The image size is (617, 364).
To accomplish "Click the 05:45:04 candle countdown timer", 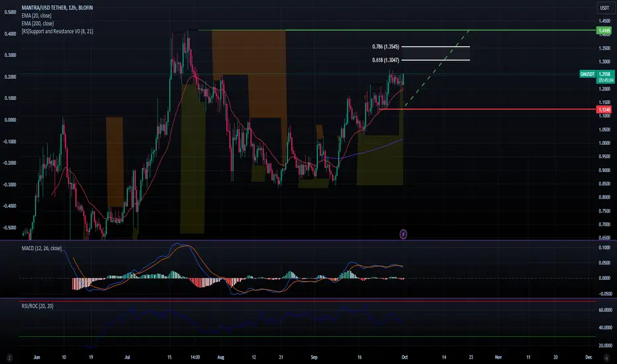I will pos(606,80).
